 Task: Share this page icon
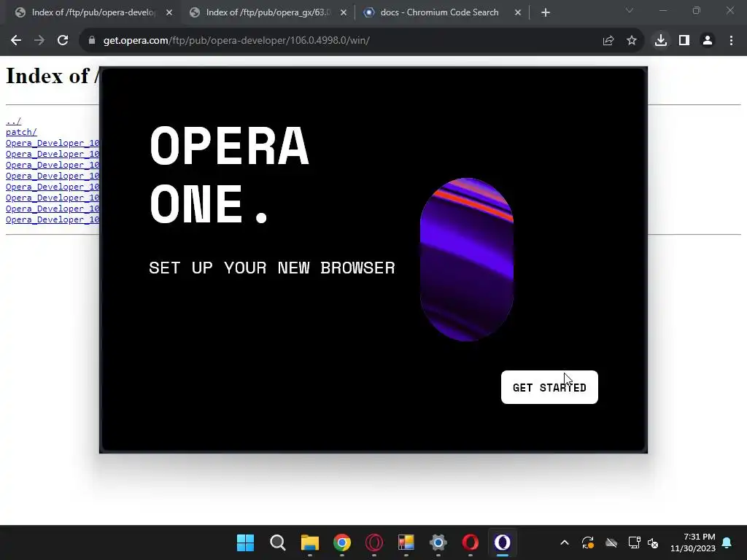pos(608,41)
